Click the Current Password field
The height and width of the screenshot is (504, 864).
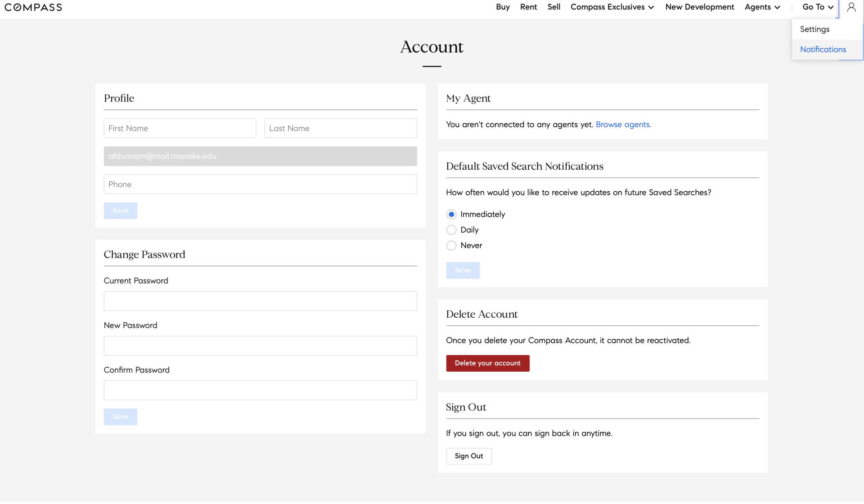[260, 301]
